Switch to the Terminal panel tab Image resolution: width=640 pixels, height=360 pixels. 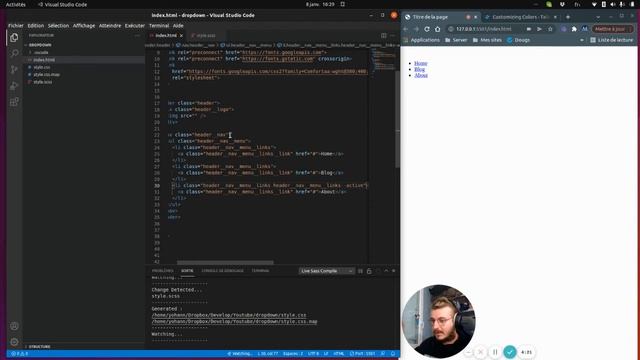(x=260, y=271)
